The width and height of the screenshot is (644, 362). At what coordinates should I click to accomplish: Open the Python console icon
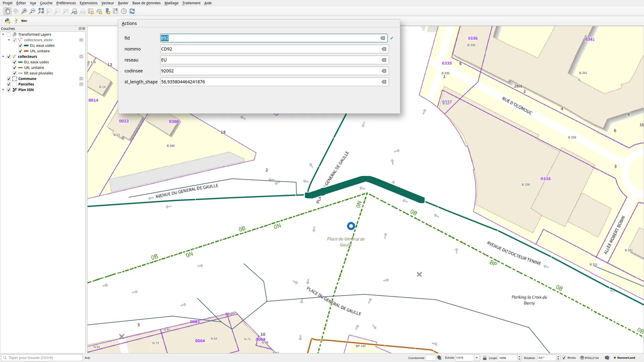(7, 21)
